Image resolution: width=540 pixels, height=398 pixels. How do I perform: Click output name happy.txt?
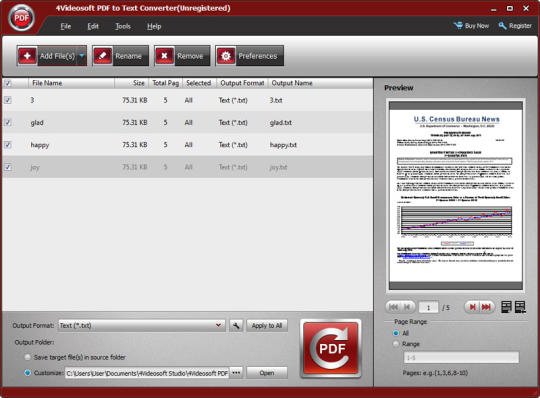(283, 145)
